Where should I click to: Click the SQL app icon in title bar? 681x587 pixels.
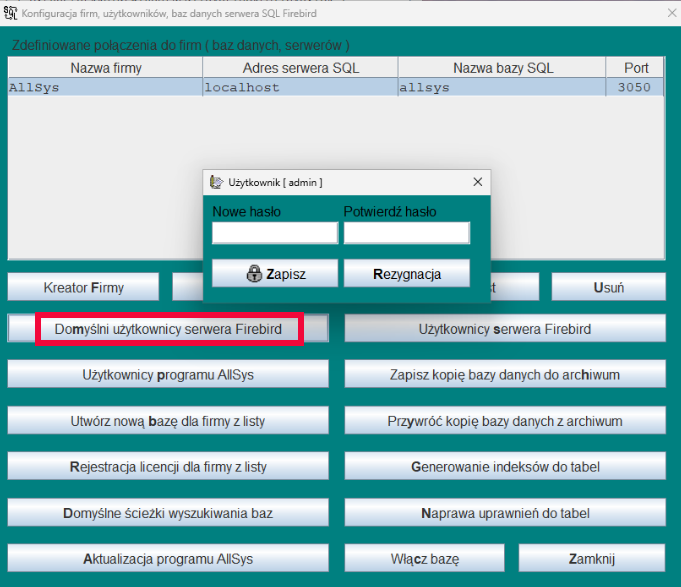click(10, 13)
